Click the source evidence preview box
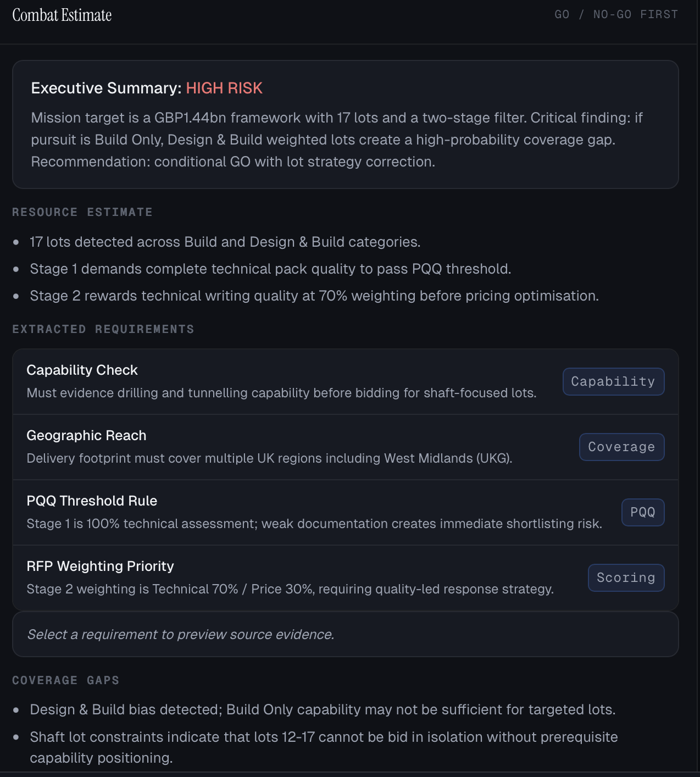The image size is (700, 777). [345, 634]
